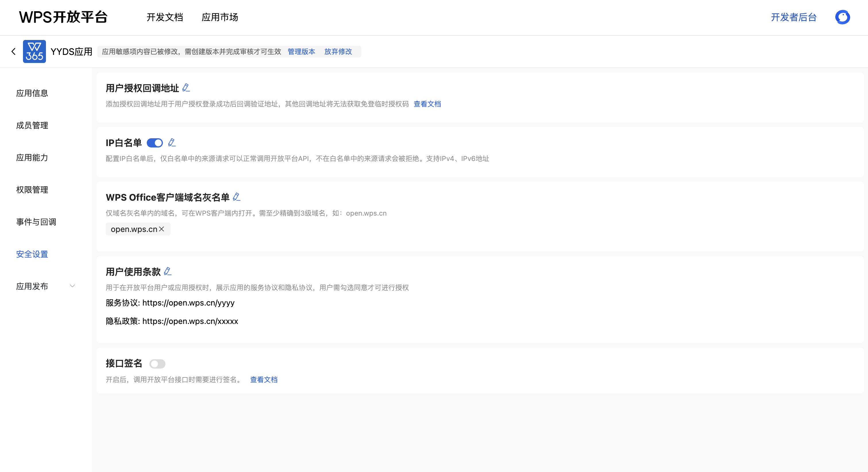Open 开发者后台 in the header
Image resolution: width=868 pixels, height=472 pixels.
click(x=794, y=17)
